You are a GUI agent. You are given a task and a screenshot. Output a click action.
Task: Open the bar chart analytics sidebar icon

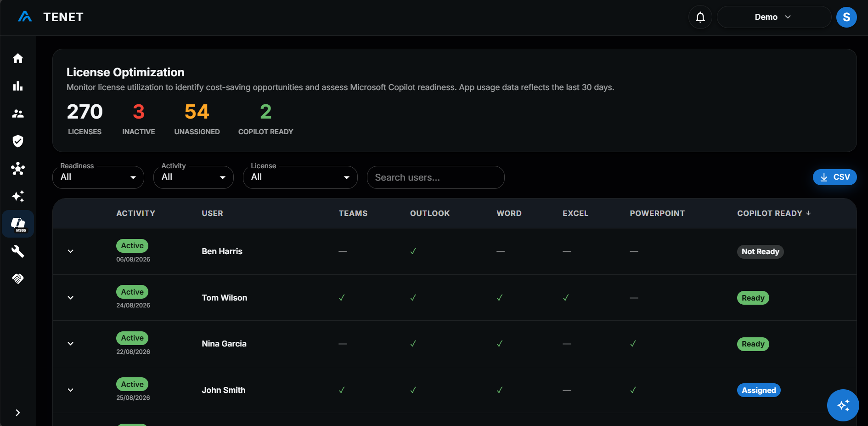(x=18, y=86)
